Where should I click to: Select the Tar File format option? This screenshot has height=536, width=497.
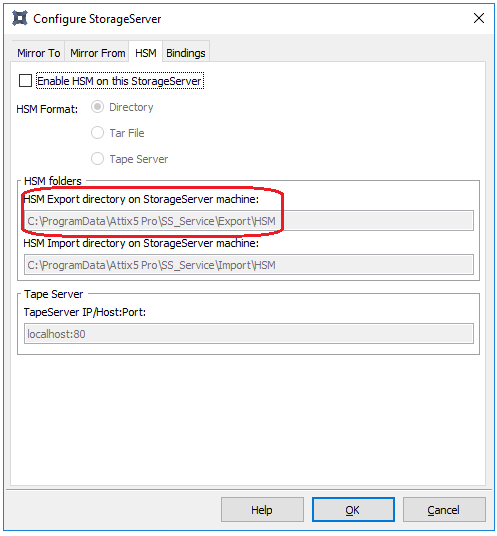(97, 133)
